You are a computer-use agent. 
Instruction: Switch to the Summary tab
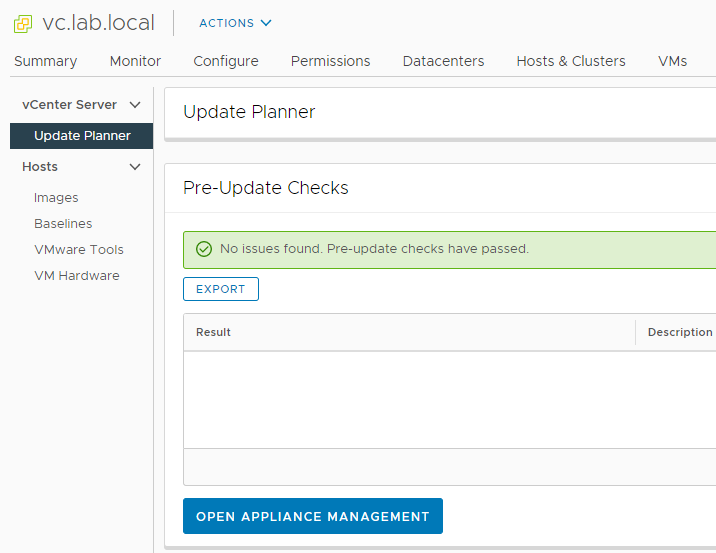pyautogui.click(x=46, y=61)
